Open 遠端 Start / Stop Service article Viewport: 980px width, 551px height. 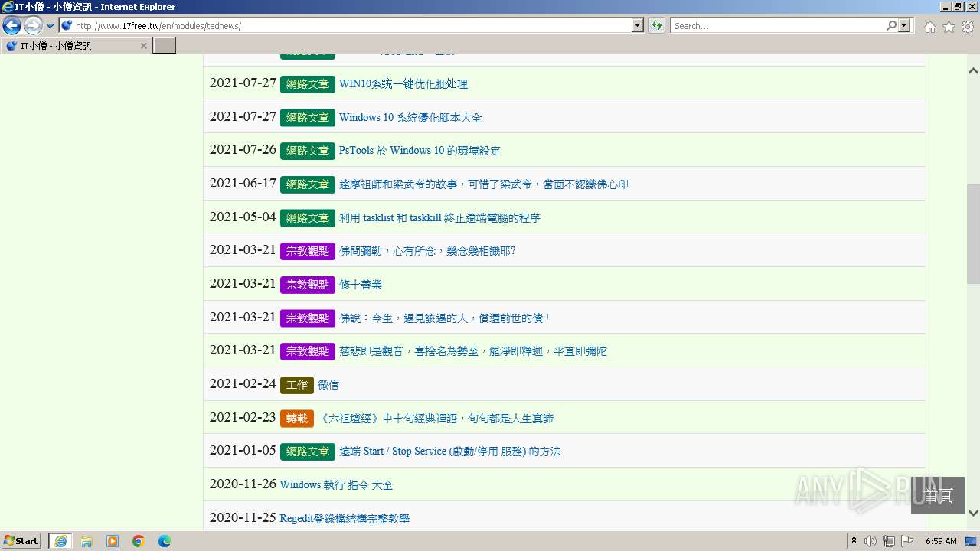pos(450,452)
